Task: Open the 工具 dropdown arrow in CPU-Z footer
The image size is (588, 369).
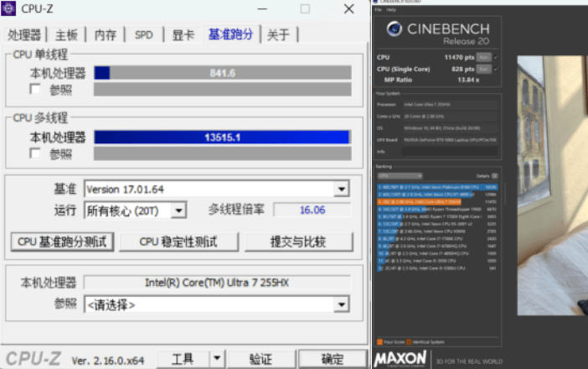Action: (217, 358)
